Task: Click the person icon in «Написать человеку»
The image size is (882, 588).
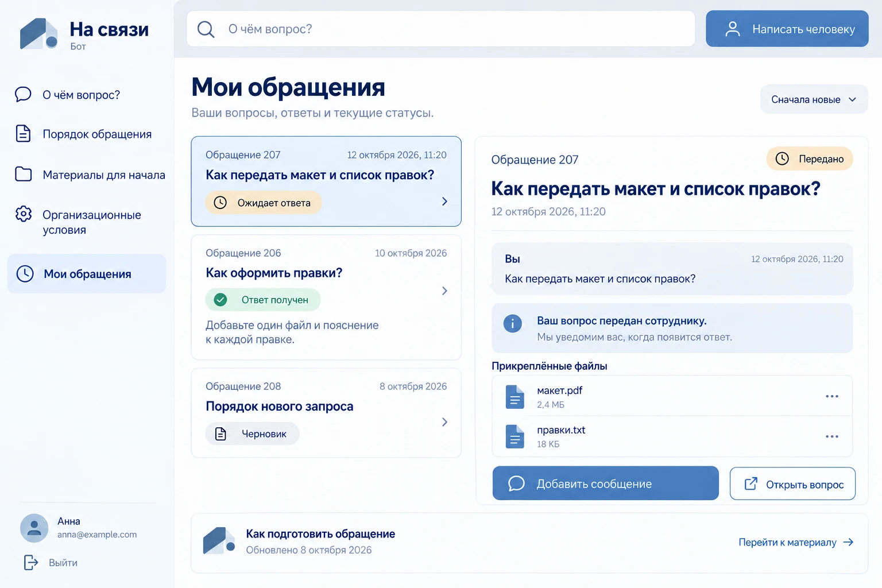Action: [x=733, y=29]
